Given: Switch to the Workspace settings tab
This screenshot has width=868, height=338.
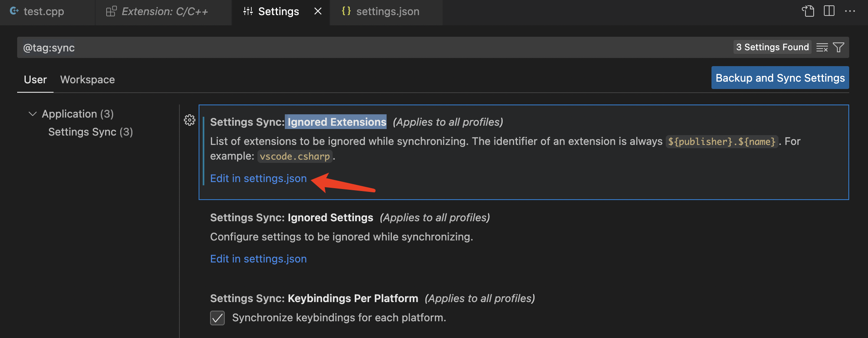Looking at the screenshot, I should coord(87,80).
